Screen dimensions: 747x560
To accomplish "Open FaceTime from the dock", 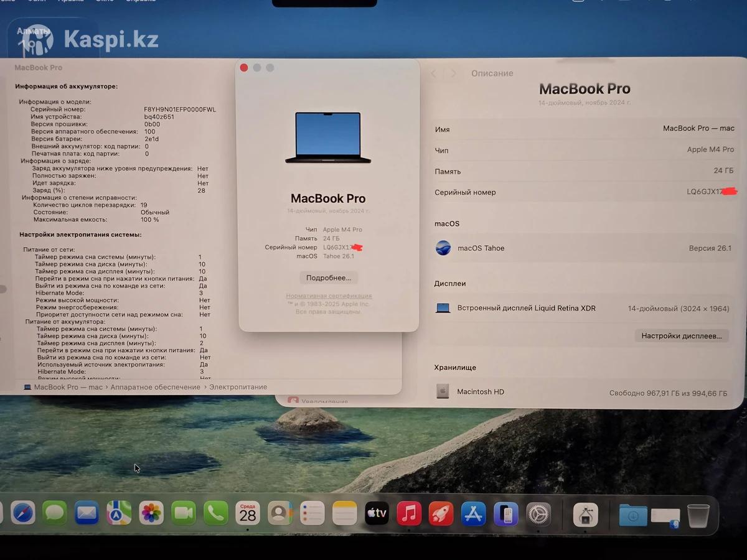I will pos(184,513).
